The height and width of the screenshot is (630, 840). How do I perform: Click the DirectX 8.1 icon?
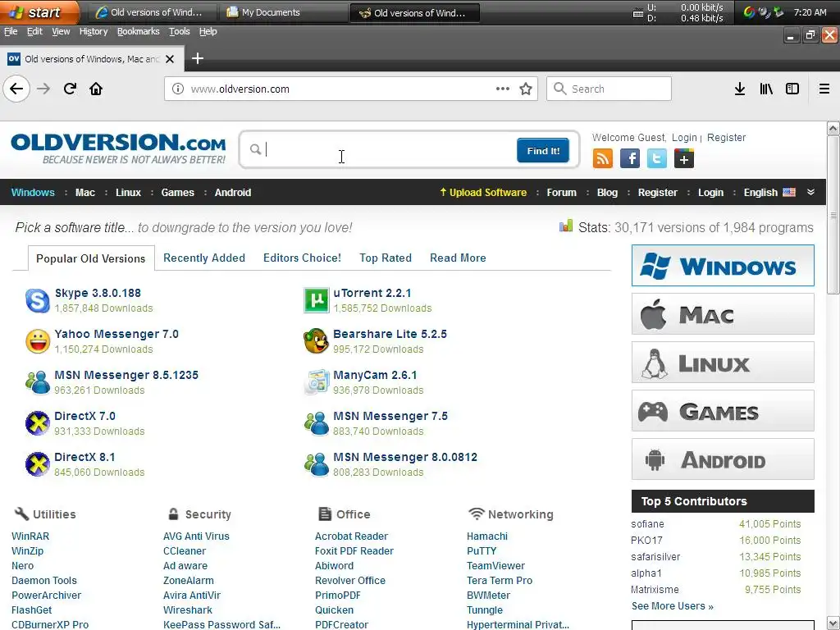[x=38, y=464]
